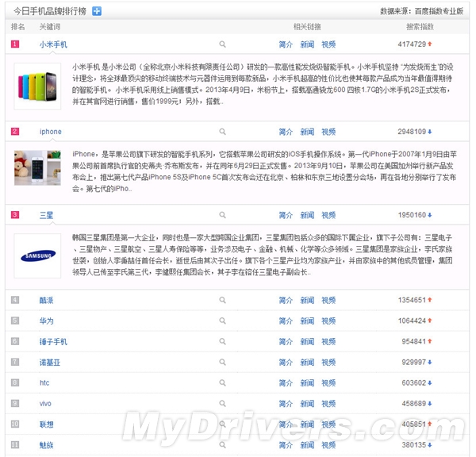This screenshot has height=457, width=476.
Task: Open 简介 link for 酷派
Action: [x=286, y=300]
